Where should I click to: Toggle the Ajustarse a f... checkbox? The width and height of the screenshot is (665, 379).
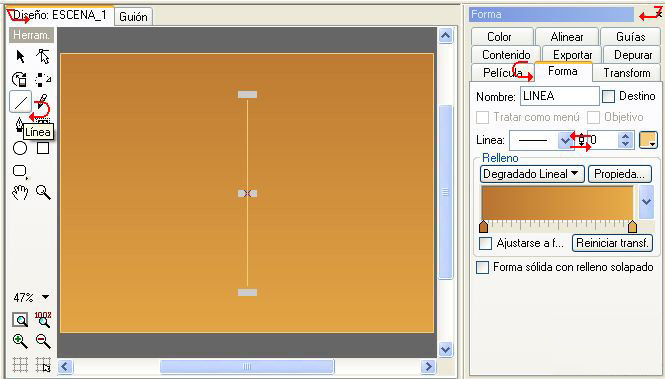[485, 243]
